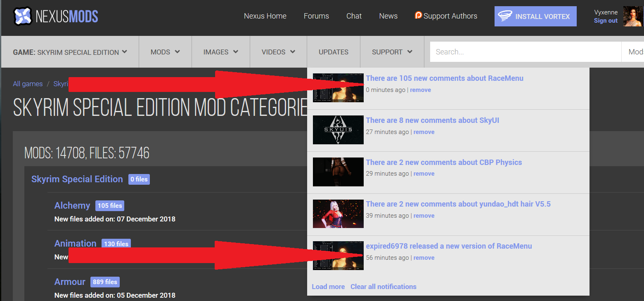Click the Install Vortex button
The height and width of the screenshot is (301, 644).
click(535, 16)
